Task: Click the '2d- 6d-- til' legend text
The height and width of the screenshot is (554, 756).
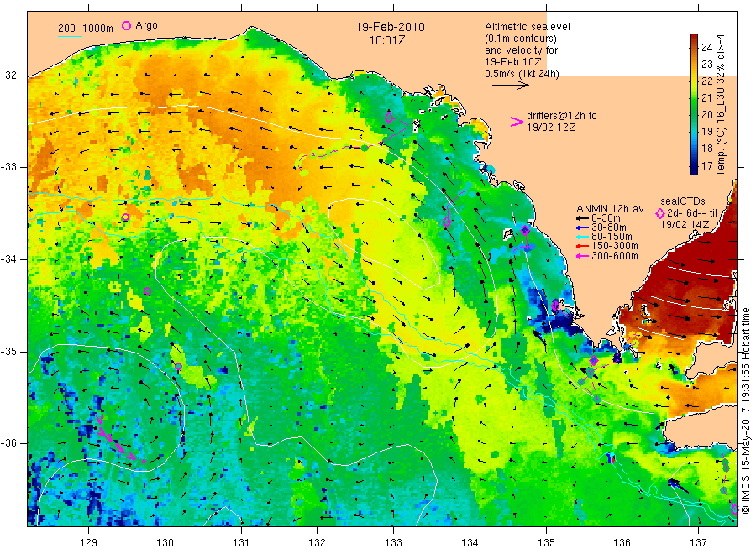Action: [692, 213]
